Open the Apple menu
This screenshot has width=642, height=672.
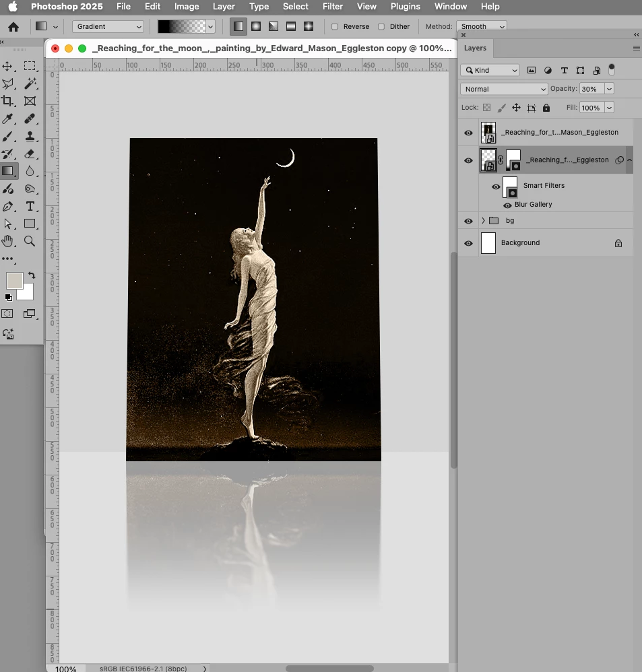click(13, 7)
